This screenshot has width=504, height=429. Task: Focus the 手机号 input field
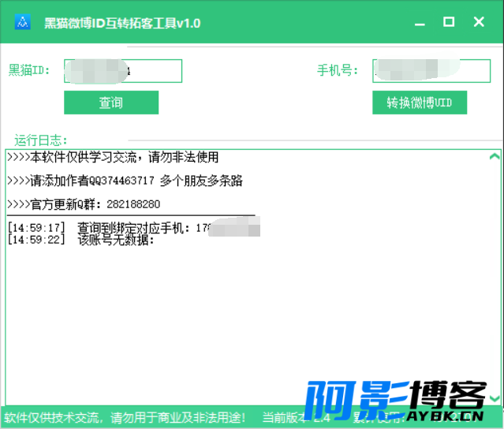431,71
